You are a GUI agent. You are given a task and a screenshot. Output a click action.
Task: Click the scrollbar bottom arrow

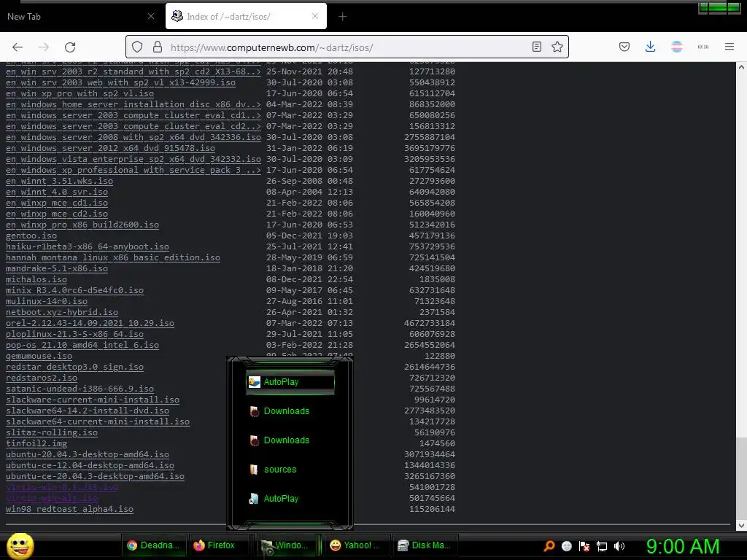tap(741, 525)
